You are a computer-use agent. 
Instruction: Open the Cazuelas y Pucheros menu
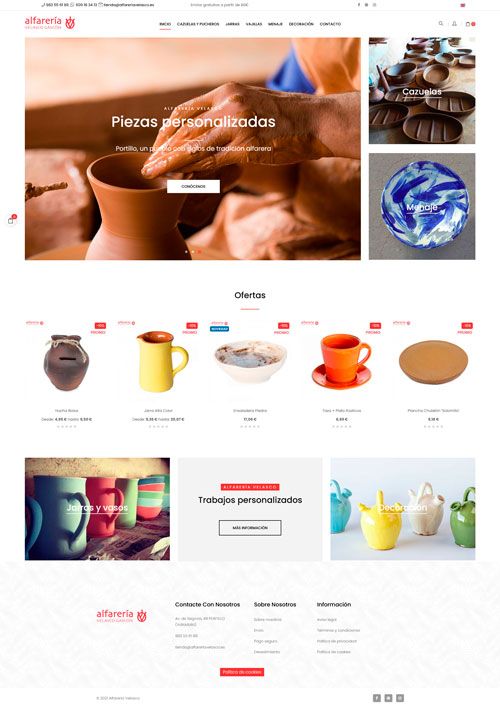(198, 24)
